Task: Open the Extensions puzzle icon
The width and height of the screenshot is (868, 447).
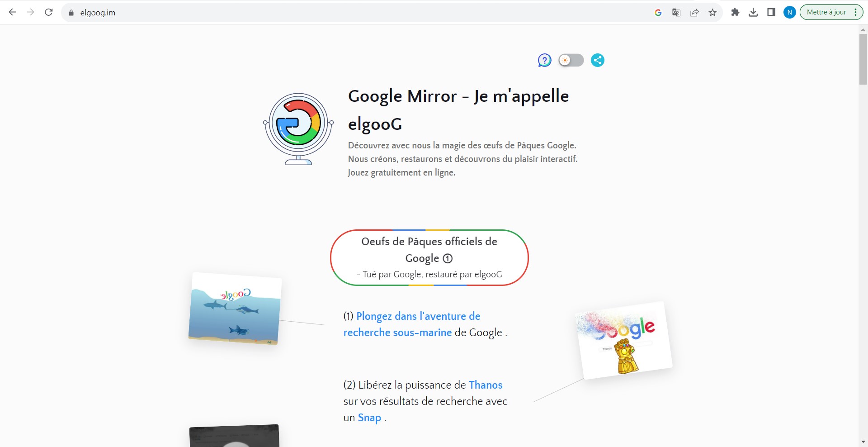Action: 735,12
